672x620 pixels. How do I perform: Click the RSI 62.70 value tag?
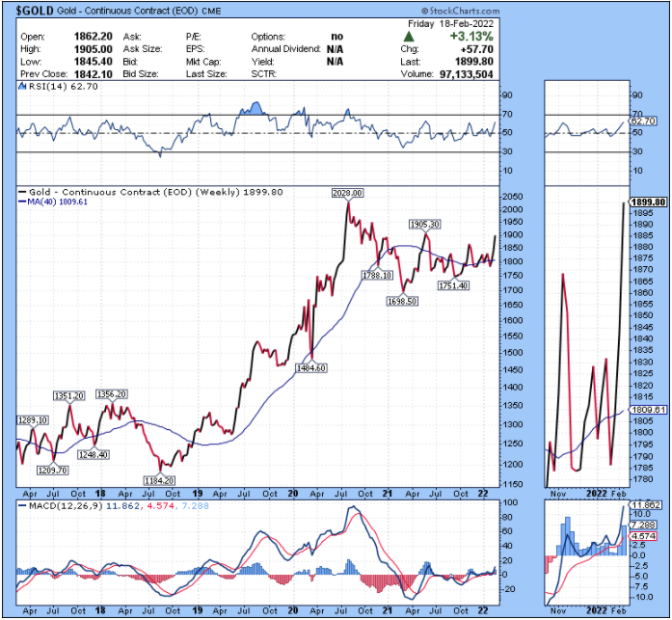pyautogui.click(x=642, y=121)
